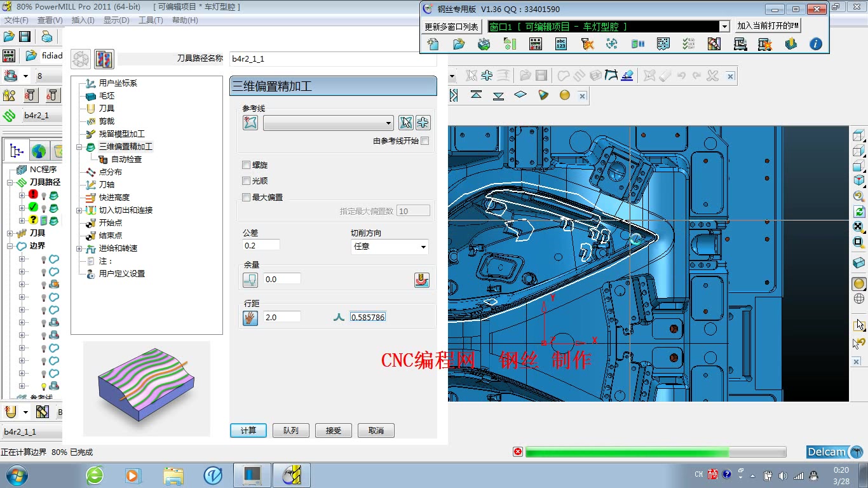
Task: Open project folder icon in PowerMILL toolbar
Action: [x=9, y=37]
